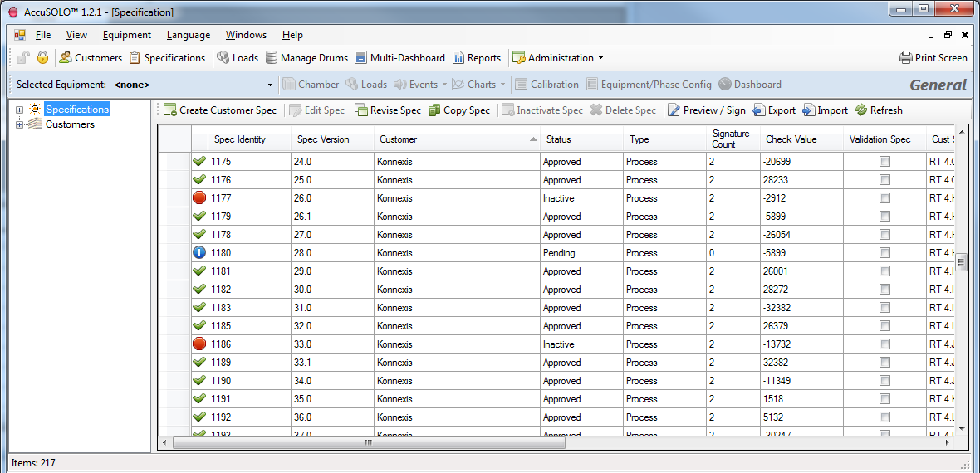Image resolution: width=980 pixels, height=473 pixels.
Task: Expand the Customers tree node
Action: tap(19, 124)
